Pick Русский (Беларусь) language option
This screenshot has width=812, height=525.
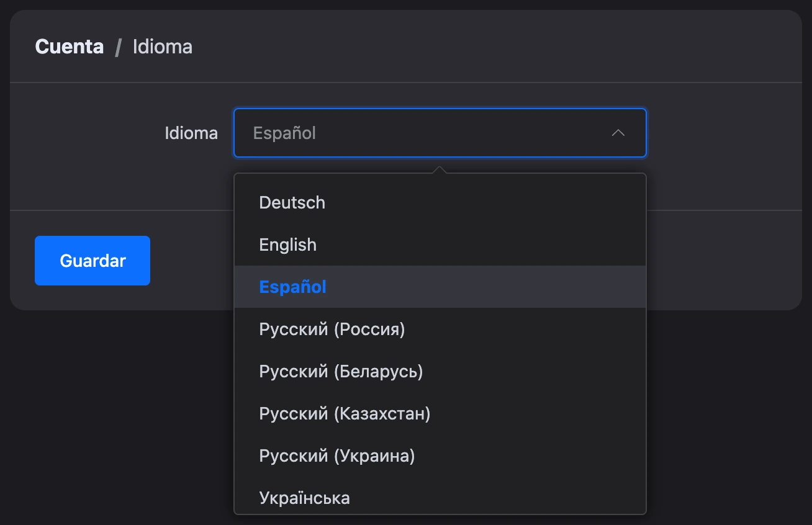(440, 371)
